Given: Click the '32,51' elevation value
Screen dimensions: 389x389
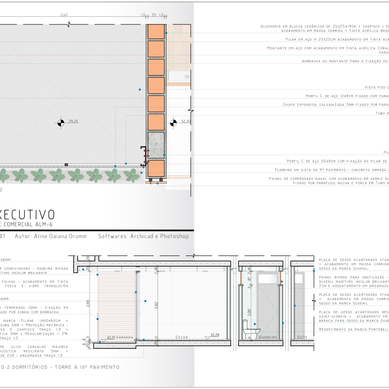Looking at the screenshot, I should point(185,121).
